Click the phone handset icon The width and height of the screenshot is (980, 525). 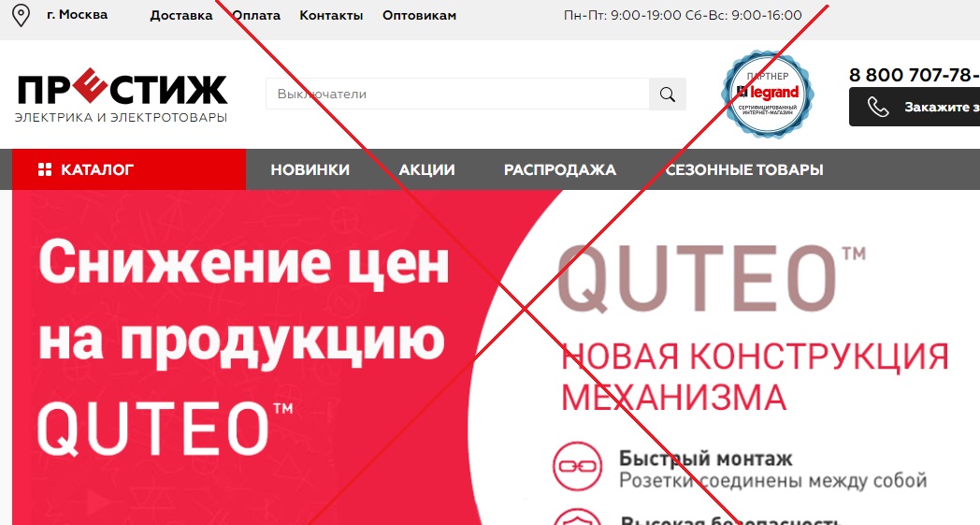(878, 107)
